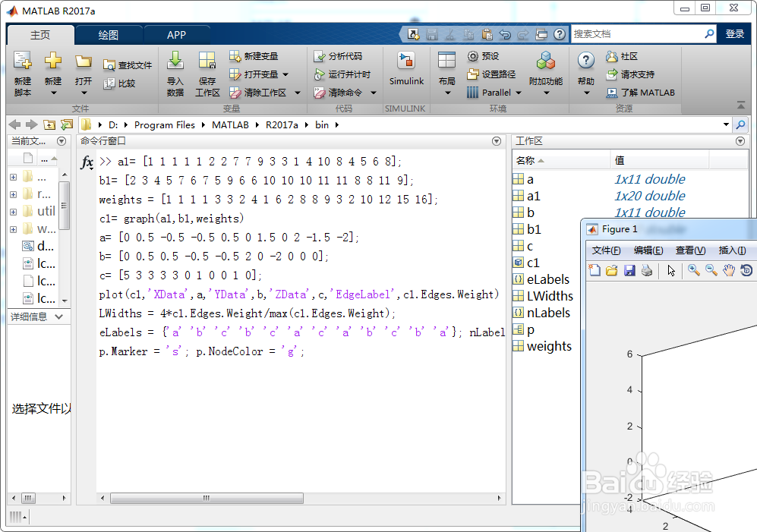Open the Edit (编辑) menu in Figure 1
Viewport: 757px width, 532px height.
coord(648,250)
